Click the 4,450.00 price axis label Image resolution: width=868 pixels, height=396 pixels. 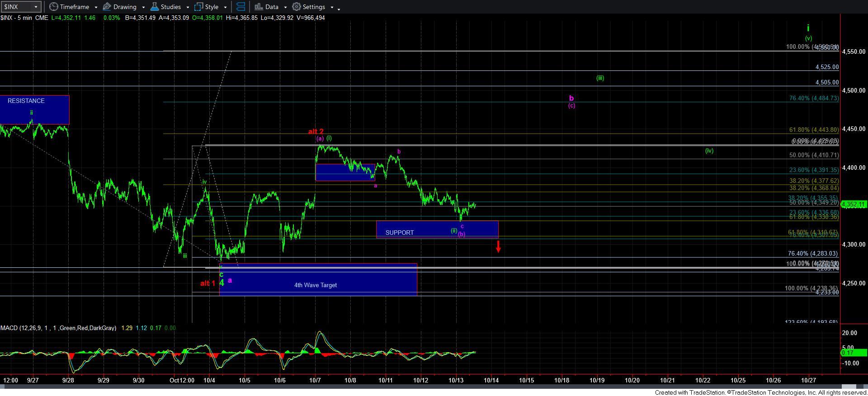(x=853, y=129)
